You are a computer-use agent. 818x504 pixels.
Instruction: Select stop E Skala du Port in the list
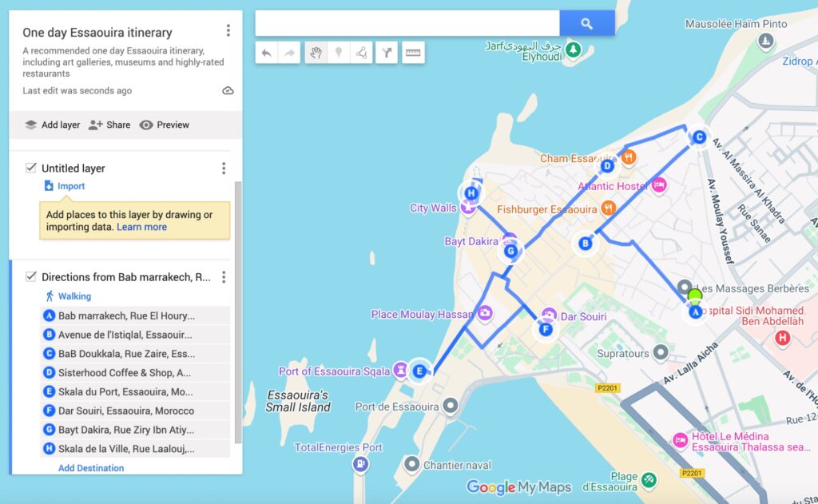pyautogui.click(x=135, y=392)
